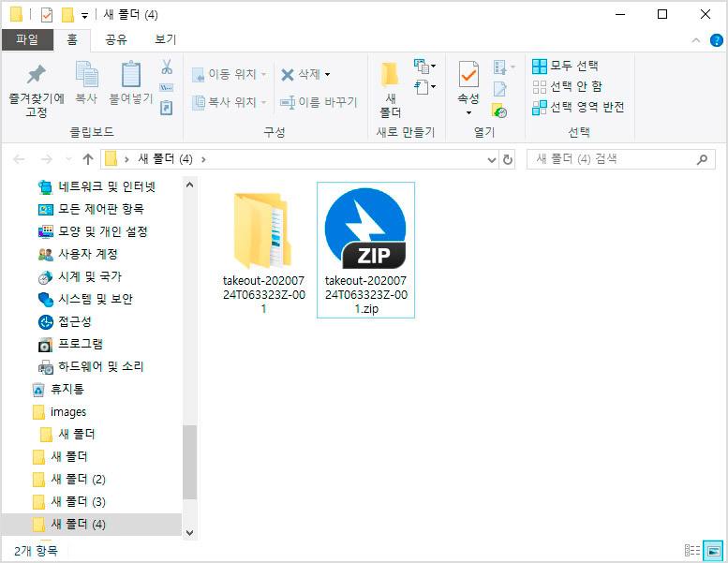Select 새 폴더 (2) in navigation pane
728x563 pixels.
click(x=69, y=479)
